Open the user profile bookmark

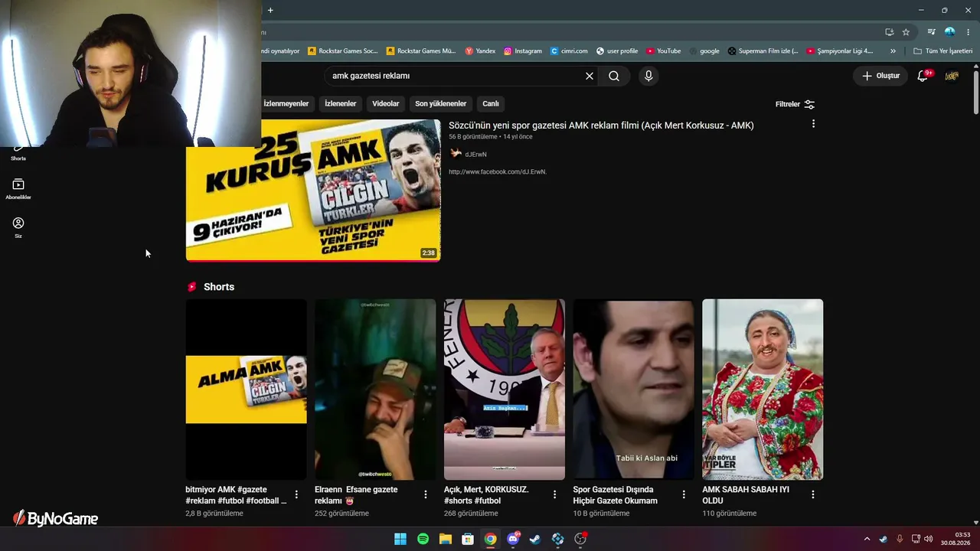(x=617, y=51)
